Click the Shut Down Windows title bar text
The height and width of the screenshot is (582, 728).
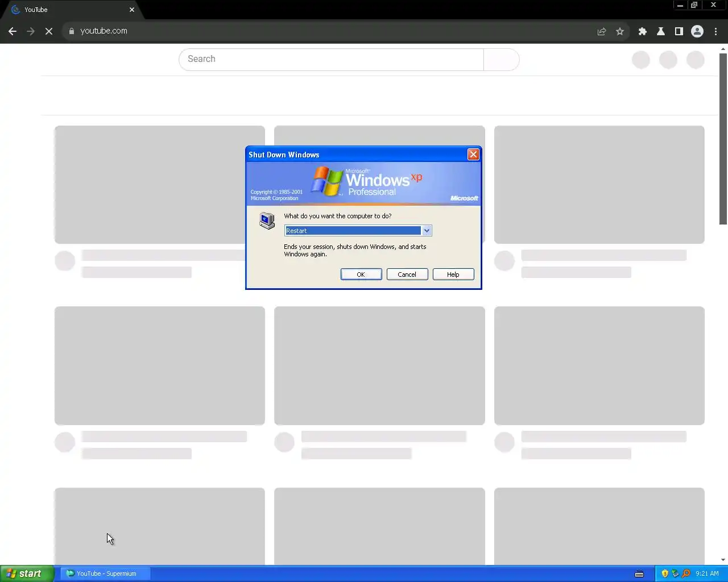pyautogui.click(x=284, y=155)
